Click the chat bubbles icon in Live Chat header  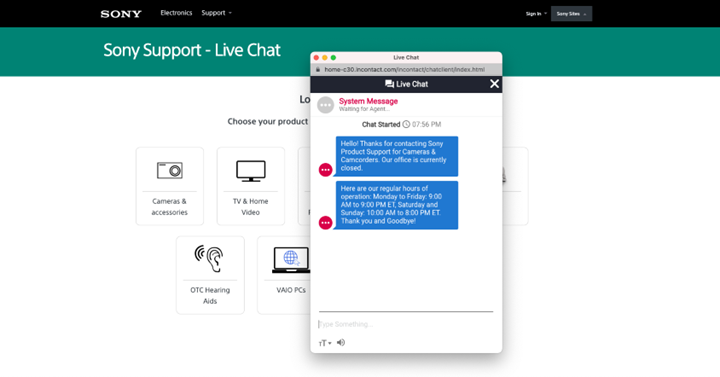pos(389,84)
